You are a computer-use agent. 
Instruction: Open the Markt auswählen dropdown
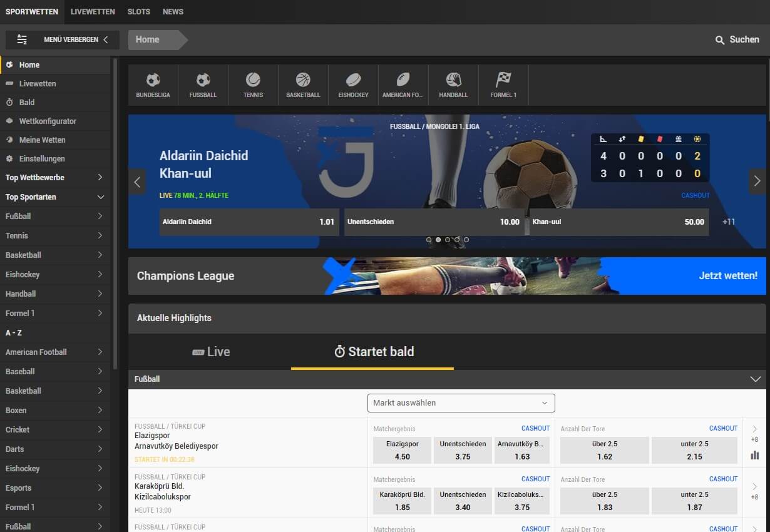click(461, 402)
